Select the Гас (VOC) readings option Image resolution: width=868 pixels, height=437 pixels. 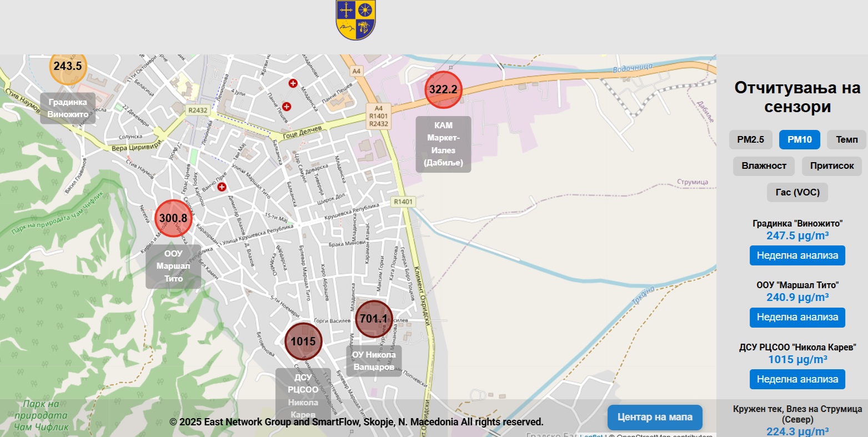[797, 193]
